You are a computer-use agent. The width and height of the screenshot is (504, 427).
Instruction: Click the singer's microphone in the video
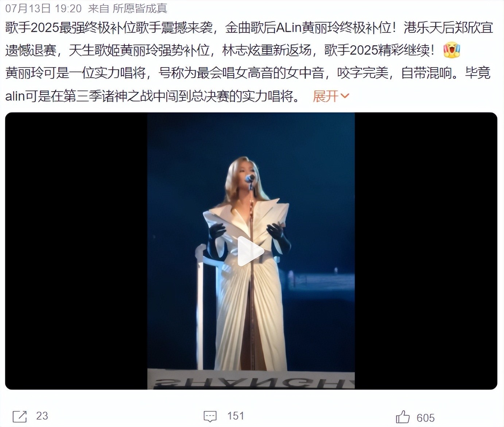(250, 178)
